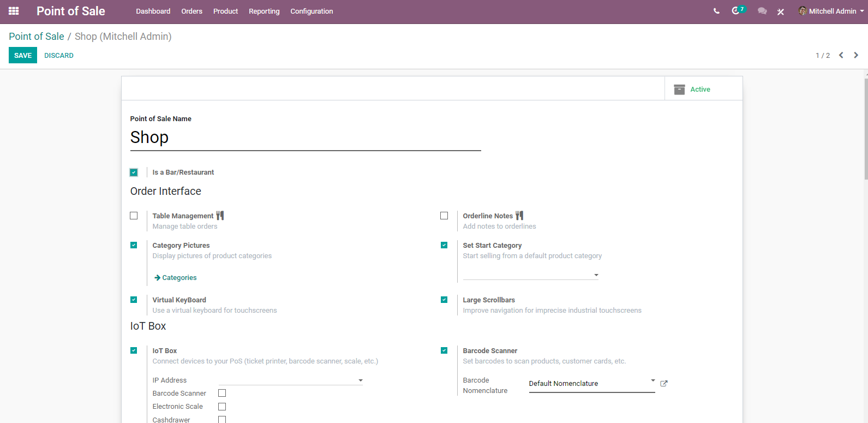Click 'Use a virtual keyboard for touchscreens' text

[x=215, y=311]
